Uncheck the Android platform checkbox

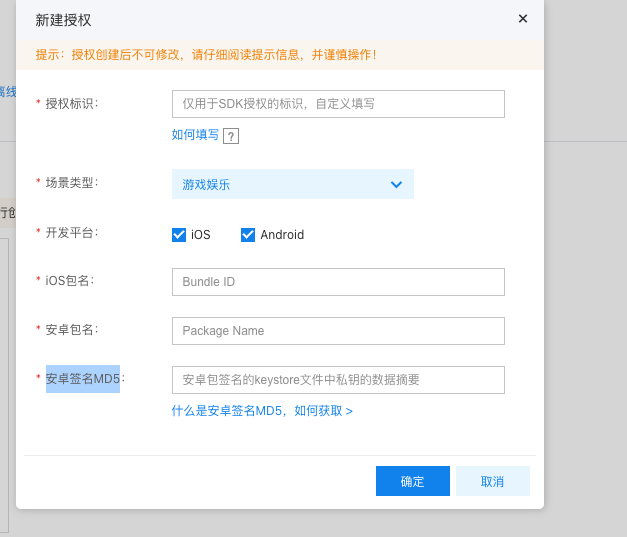pyautogui.click(x=248, y=235)
